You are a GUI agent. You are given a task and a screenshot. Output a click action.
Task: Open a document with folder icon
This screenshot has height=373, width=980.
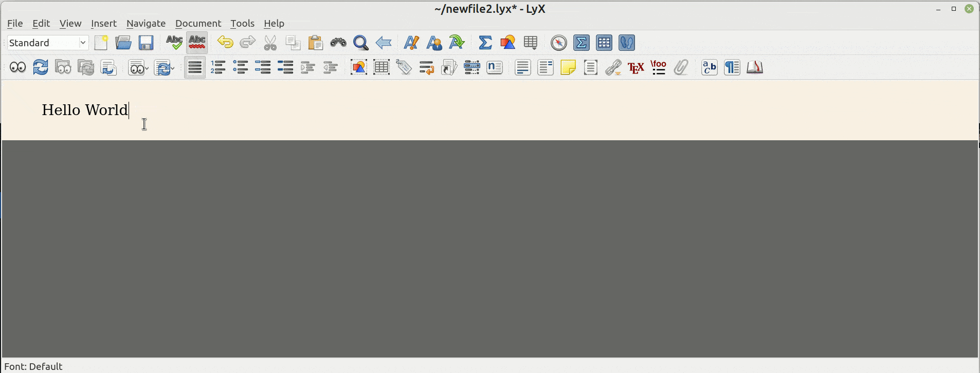coord(123,43)
